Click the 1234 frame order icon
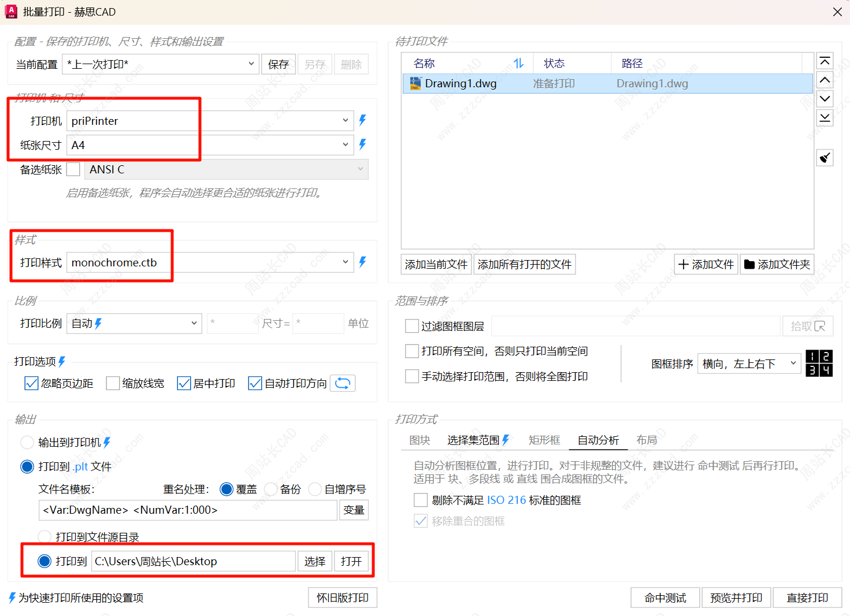The image size is (850, 616). click(x=819, y=363)
